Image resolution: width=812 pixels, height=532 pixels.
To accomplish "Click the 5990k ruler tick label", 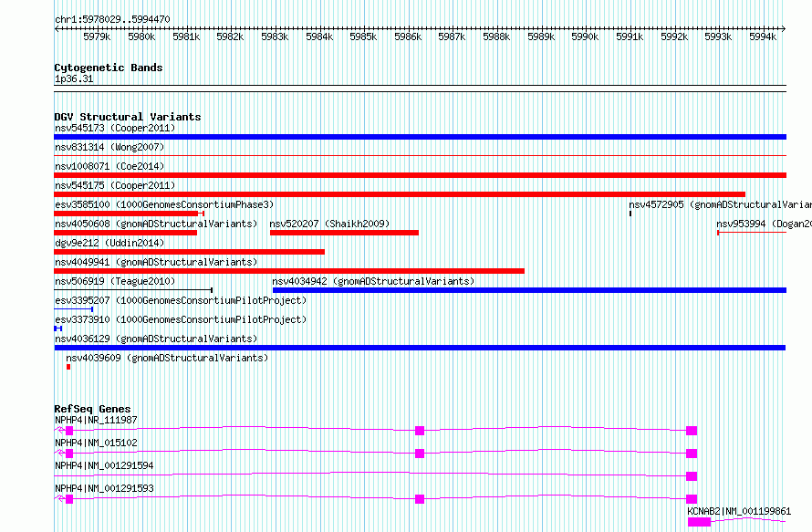I will [585, 37].
